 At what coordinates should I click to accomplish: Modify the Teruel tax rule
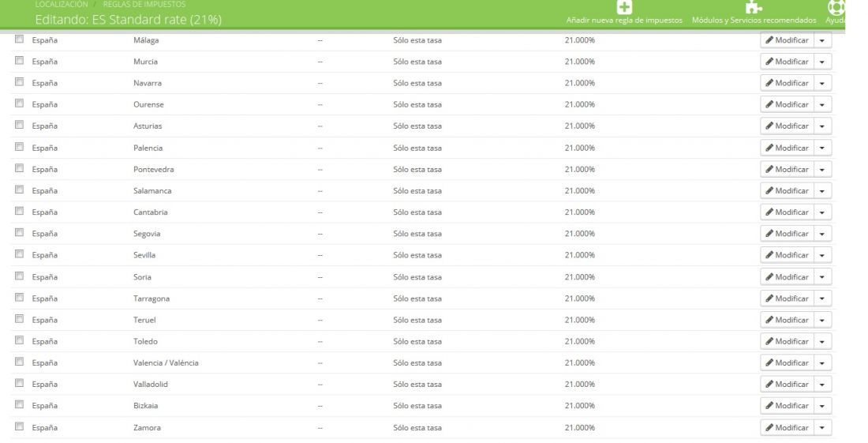pyautogui.click(x=788, y=320)
